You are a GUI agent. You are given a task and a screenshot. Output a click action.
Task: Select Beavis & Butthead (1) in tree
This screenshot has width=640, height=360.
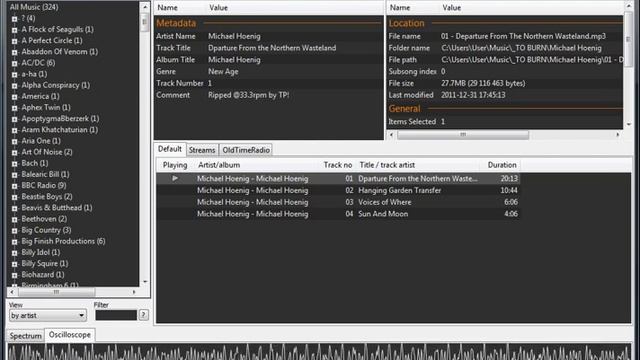tap(57, 208)
